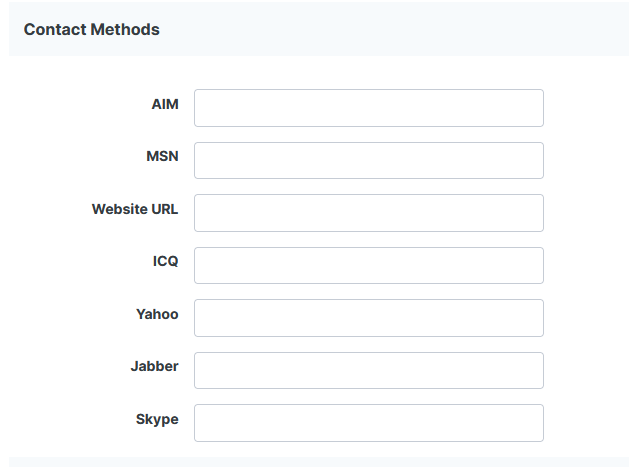Click the Jabber input box
Viewport: 629px width, 467px height.
pos(368,370)
